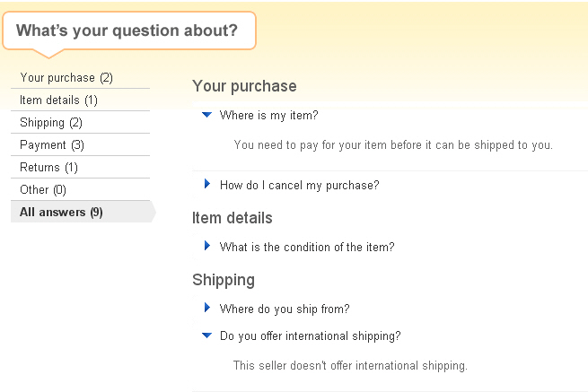Open the 'Where do you ship from?' question
588x392 pixels.
pyautogui.click(x=285, y=309)
